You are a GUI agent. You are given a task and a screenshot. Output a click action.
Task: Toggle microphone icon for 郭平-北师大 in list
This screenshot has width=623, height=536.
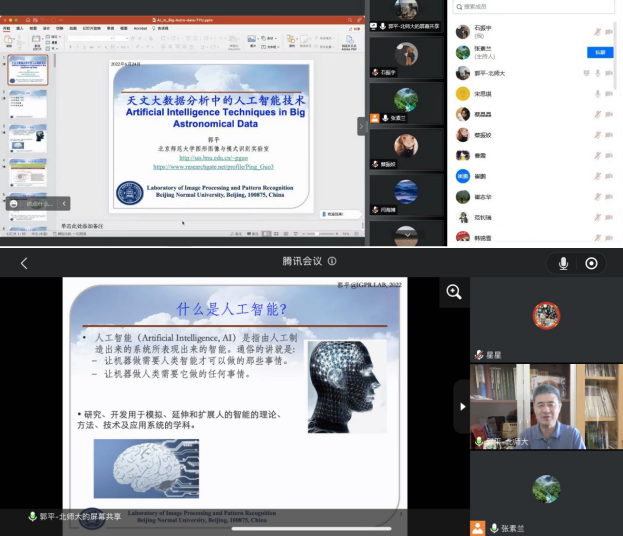[598, 73]
